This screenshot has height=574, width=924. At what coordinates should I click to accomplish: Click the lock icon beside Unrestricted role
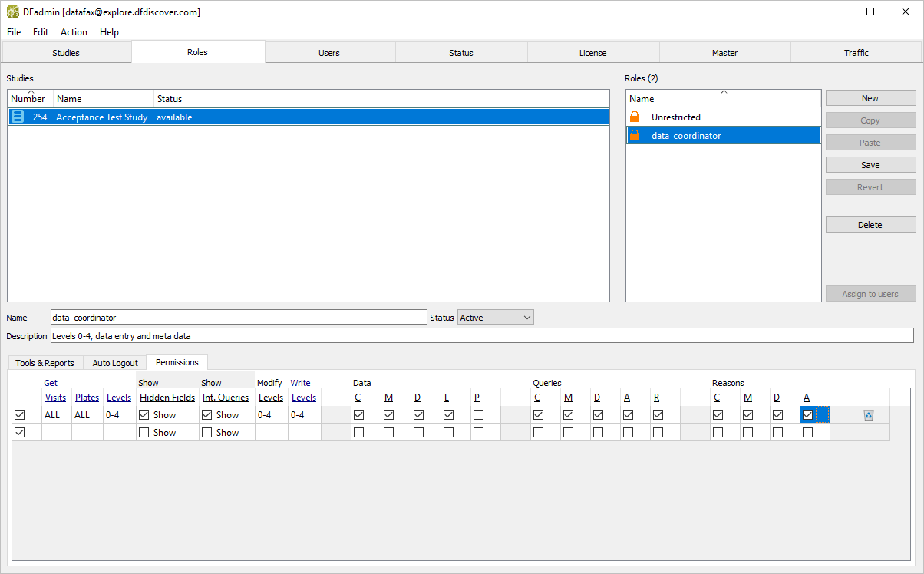coord(635,117)
